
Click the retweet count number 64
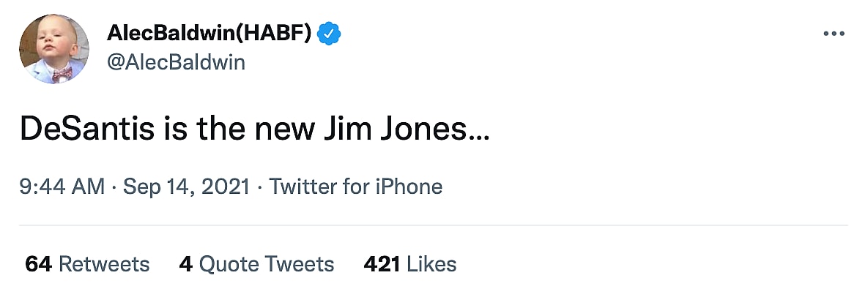coord(38,264)
